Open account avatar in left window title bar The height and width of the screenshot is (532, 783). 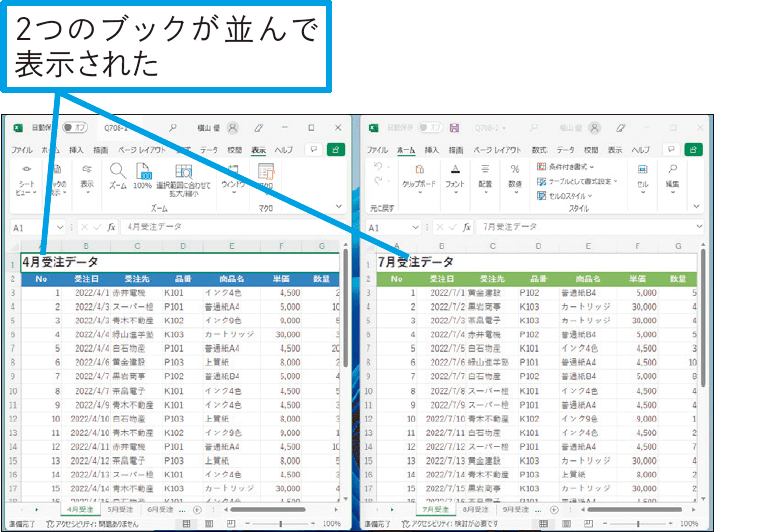point(233,128)
